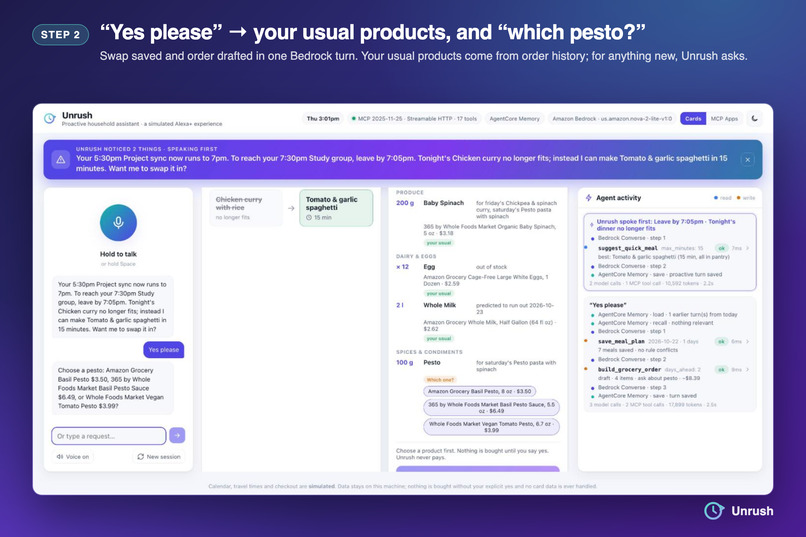Click ok badge on save_meal_plan row
806x537 pixels.
click(x=721, y=341)
